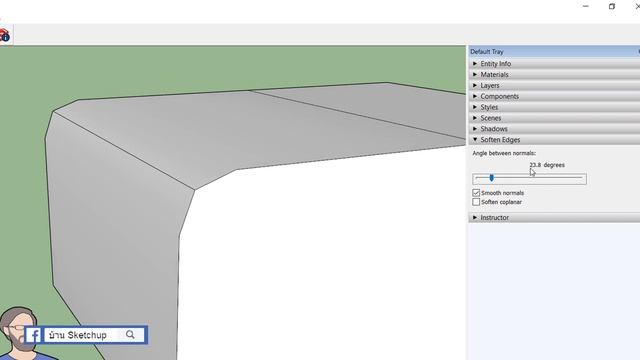Click the Default Tray title bar
This screenshot has height=360, width=640.
(554, 51)
